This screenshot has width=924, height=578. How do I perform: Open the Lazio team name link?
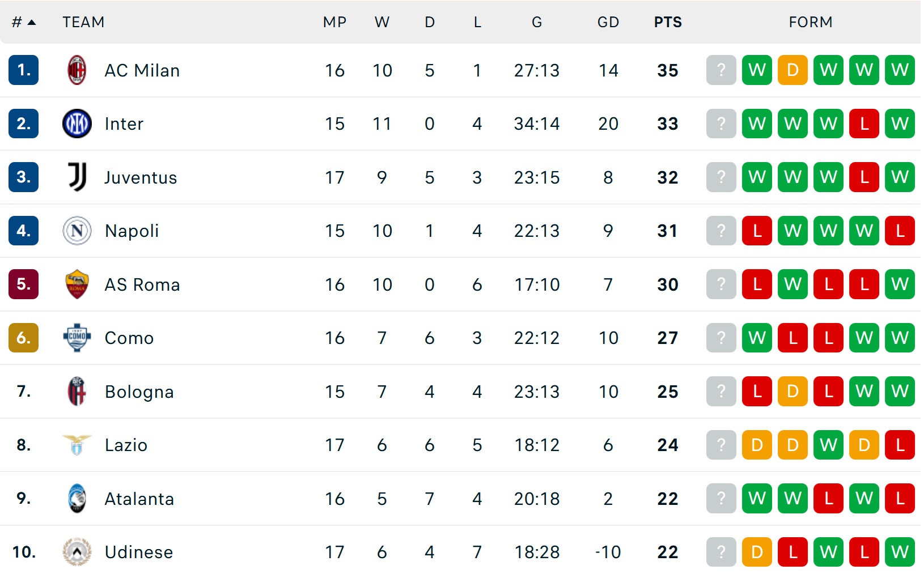pyautogui.click(x=126, y=445)
